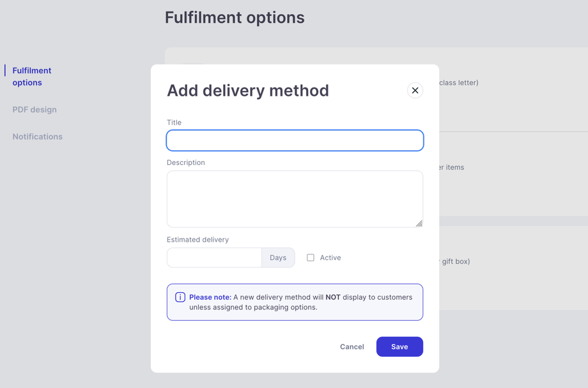Save the new delivery method
Screen dimensions: 588x388
click(x=399, y=346)
